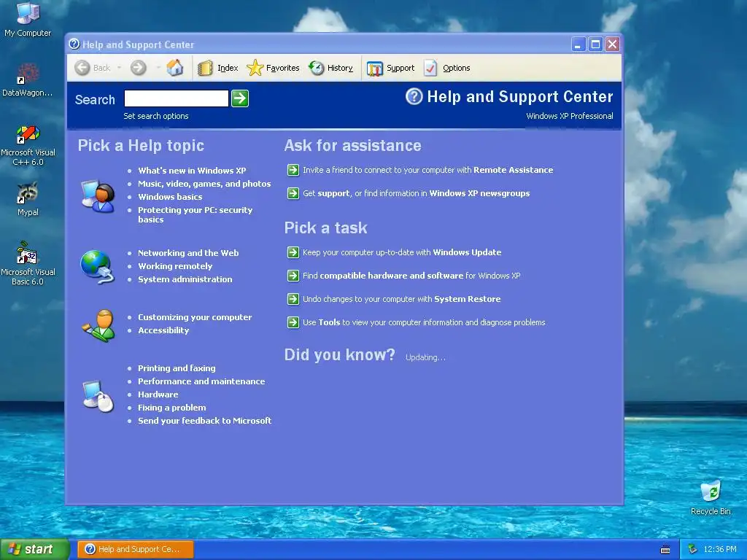Open the Back button history dropdown arrow
747x560 pixels.
point(119,68)
